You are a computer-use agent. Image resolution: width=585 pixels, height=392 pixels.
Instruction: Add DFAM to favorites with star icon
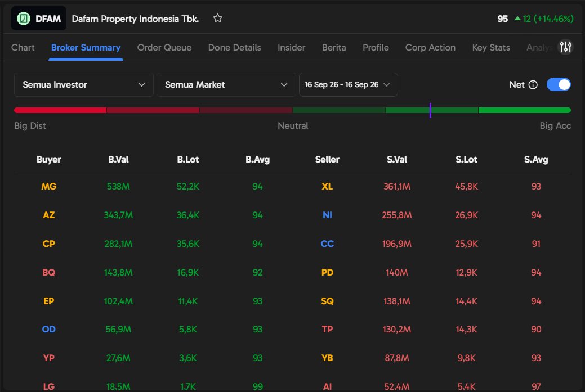[217, 18]
